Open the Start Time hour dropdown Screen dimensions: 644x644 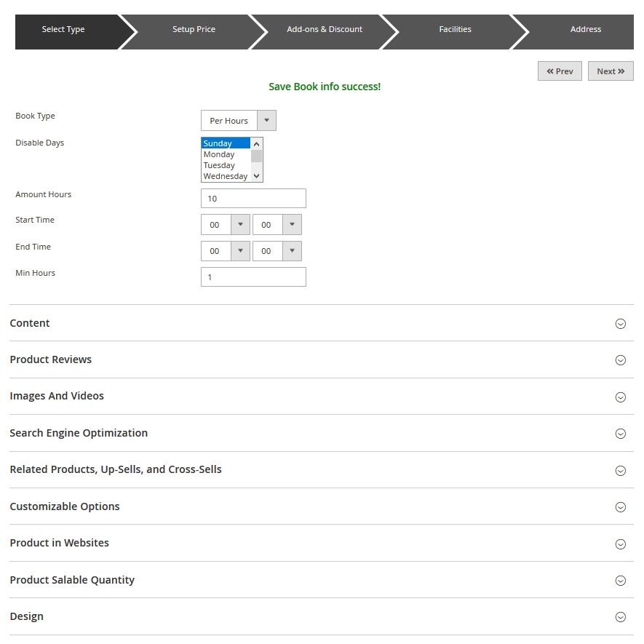click(226, 225)
